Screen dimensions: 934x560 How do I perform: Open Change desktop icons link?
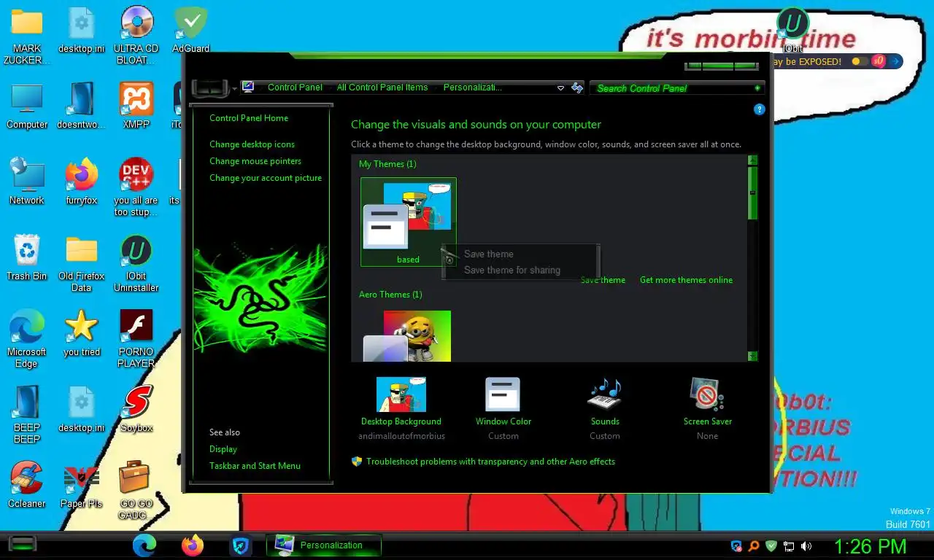252,144
